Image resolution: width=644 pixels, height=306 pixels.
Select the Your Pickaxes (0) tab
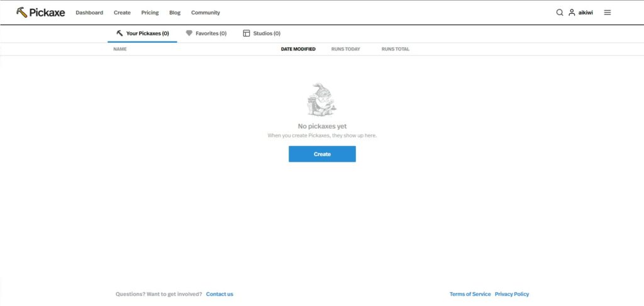[x=143, y=33]
